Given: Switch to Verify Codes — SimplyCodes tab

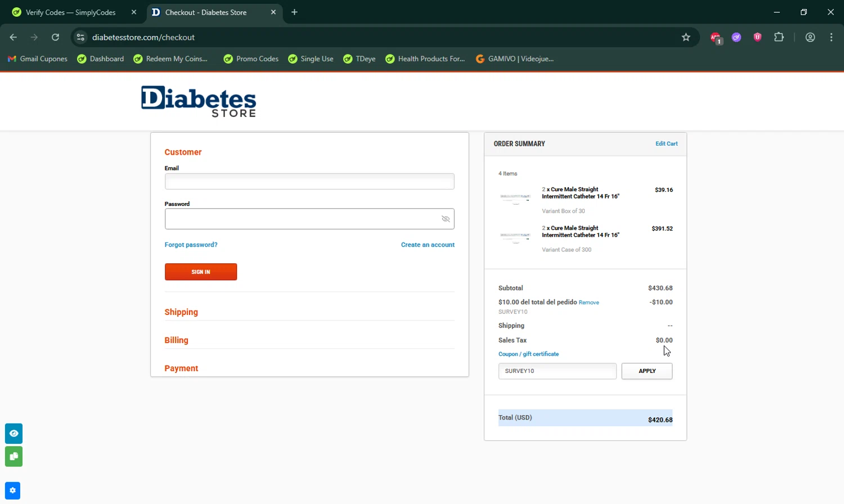Looking at the screenshot, I should (x=71, y=12).
